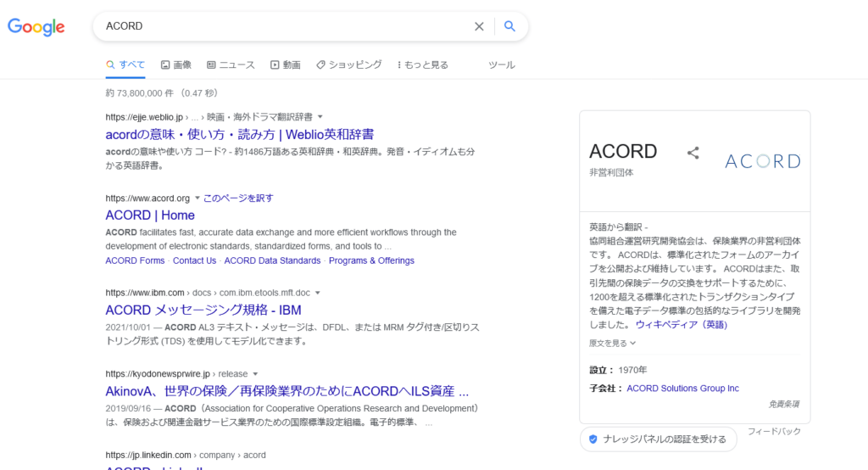Click フィードバック link
868x470 pixels.
(x=774, y=431)
